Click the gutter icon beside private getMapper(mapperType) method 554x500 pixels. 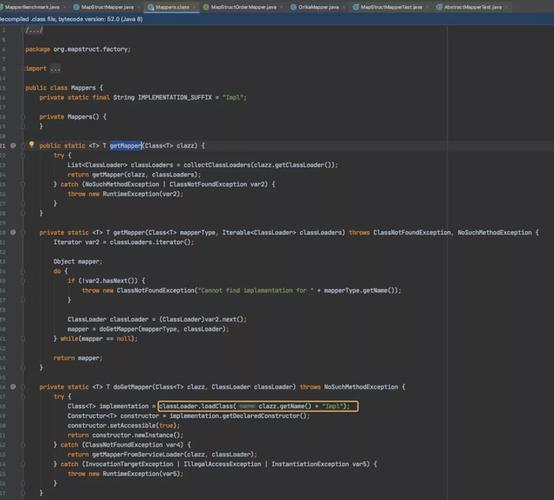[x=13, y=233]
